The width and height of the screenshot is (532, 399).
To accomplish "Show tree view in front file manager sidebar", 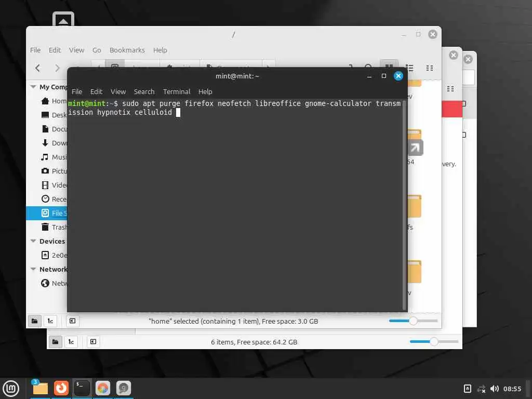I will coord(50,321).
